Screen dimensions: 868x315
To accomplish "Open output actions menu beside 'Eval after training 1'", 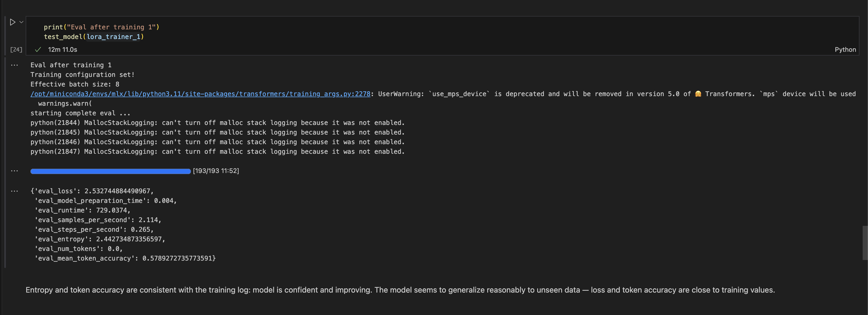I will pyautogui.click(x=14, y=65).
